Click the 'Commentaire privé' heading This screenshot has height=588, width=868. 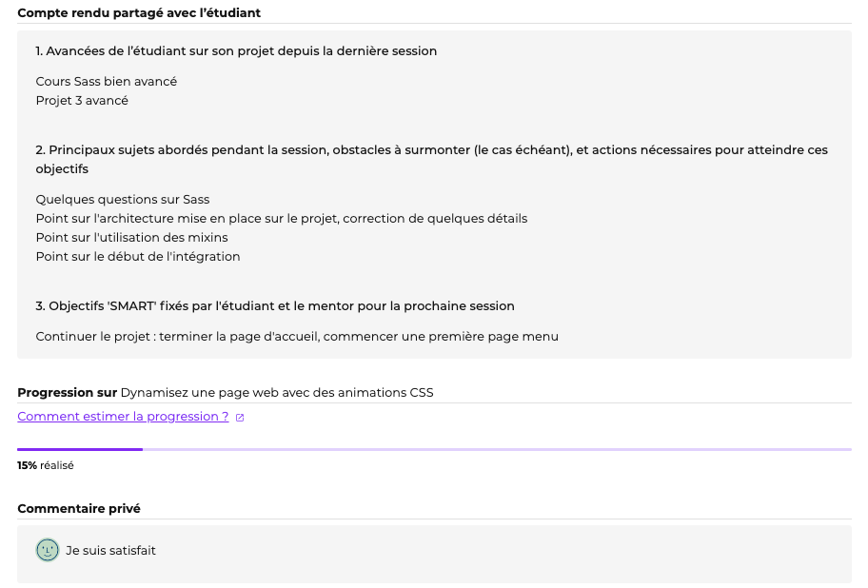79,509
